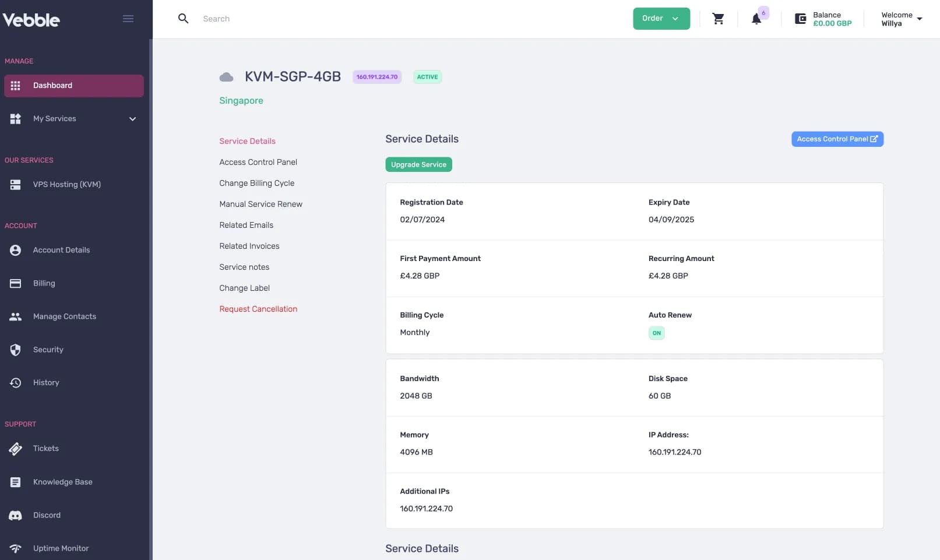Click the Upgrade Service button
Screen dimensions: 940x560
pos(418,165)
